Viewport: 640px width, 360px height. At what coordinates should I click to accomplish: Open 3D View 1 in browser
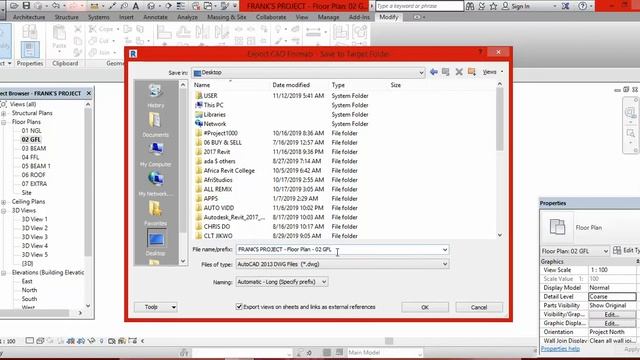click(35, 219)
